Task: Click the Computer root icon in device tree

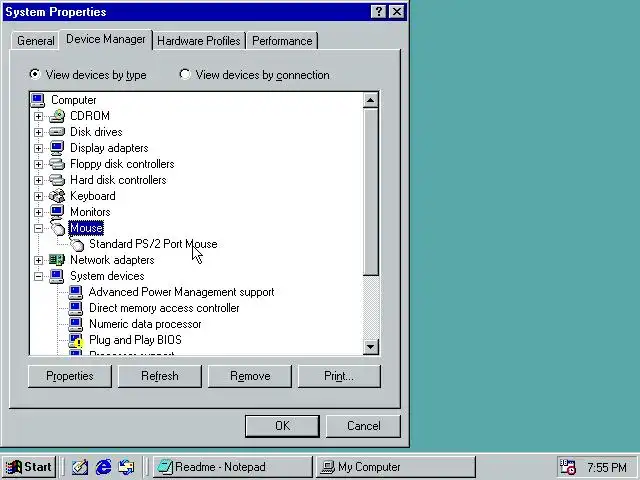Action: (x=38, y=100)
